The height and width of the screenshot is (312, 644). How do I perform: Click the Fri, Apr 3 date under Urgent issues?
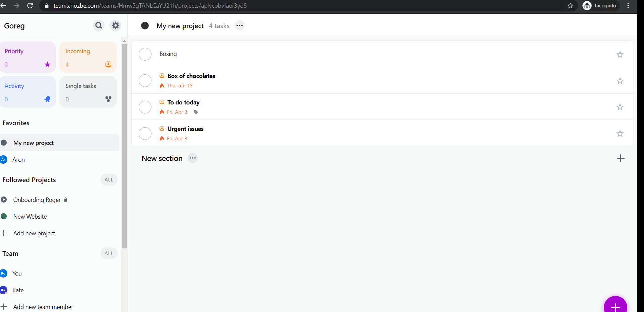(177, 139)
